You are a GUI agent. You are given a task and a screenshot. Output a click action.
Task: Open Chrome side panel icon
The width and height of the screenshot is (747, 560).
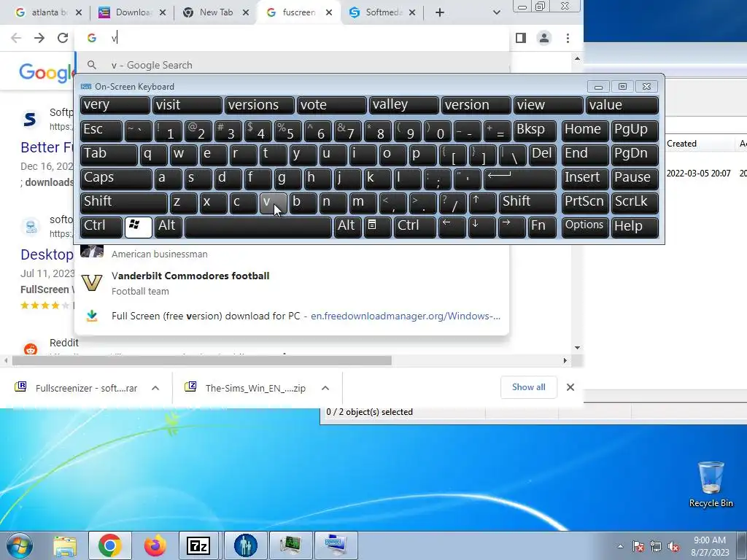tap(521, 38)
